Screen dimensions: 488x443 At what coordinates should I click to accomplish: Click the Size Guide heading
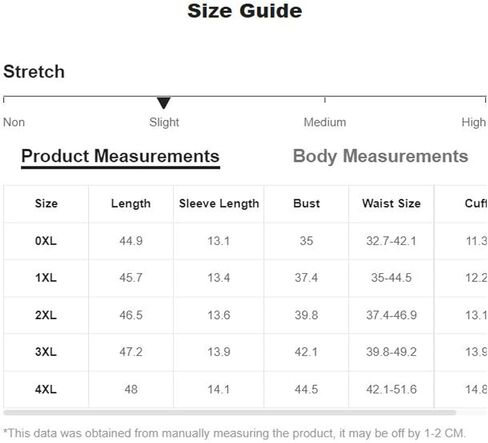point(245,11)
